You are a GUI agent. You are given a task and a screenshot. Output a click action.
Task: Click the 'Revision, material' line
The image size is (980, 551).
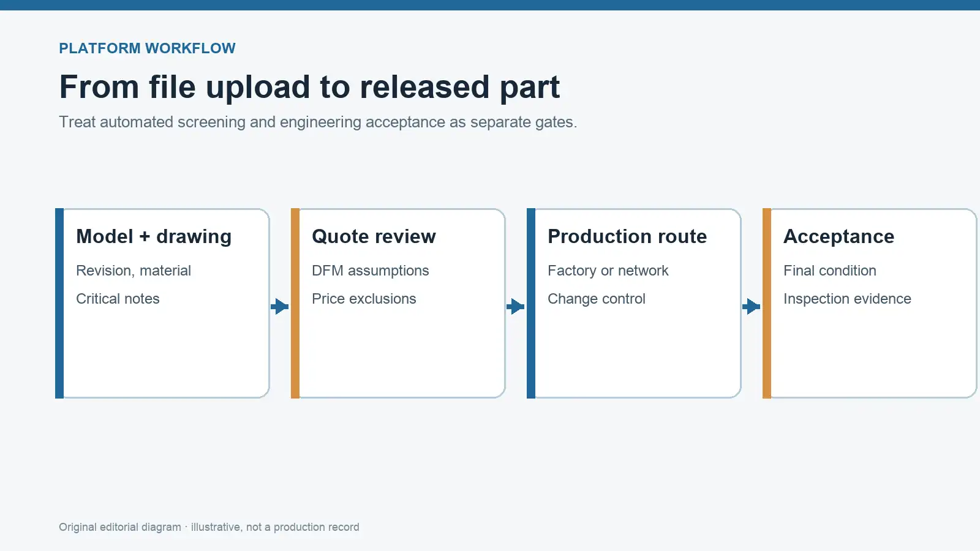(x=134, y=271)
